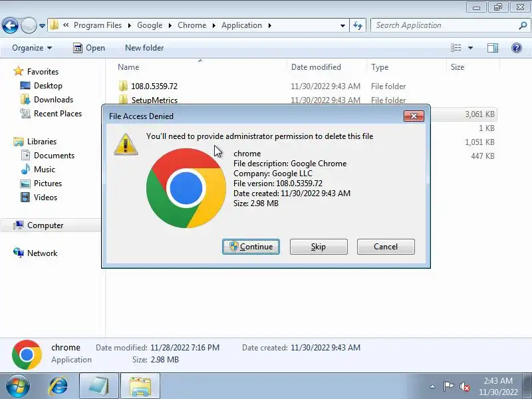
Task: Click Windows Explorer taskbar icon
Action: tap(140, 386)
